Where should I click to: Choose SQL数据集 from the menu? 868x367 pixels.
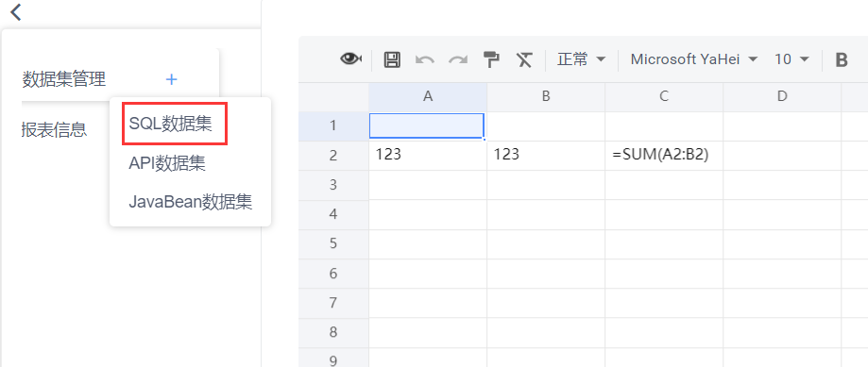coord(171,124)
